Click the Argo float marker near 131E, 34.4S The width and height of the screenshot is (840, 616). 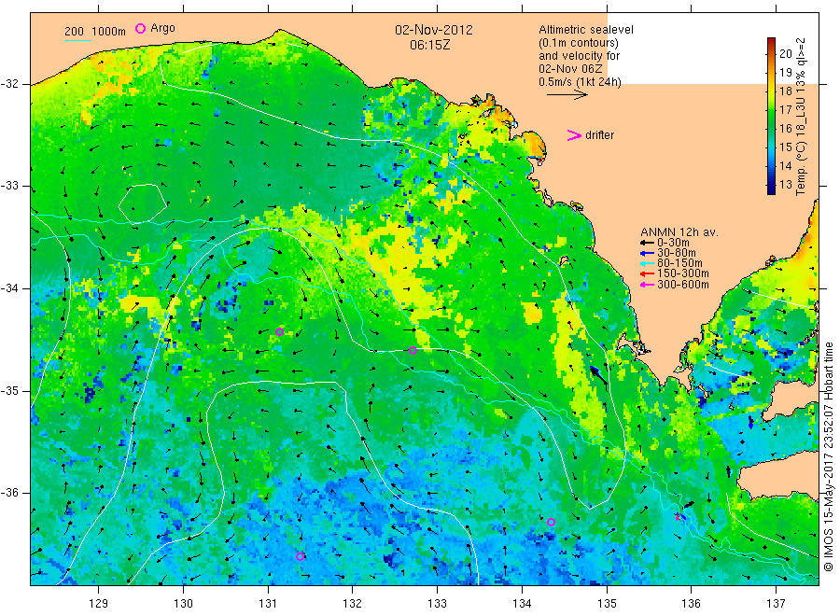pos(279,332)
